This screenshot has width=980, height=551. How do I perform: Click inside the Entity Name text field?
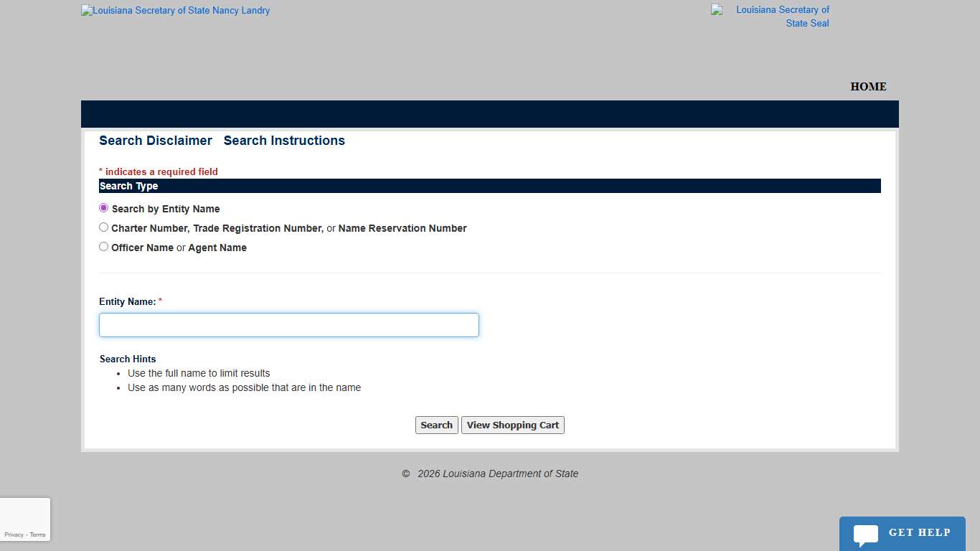288,324
